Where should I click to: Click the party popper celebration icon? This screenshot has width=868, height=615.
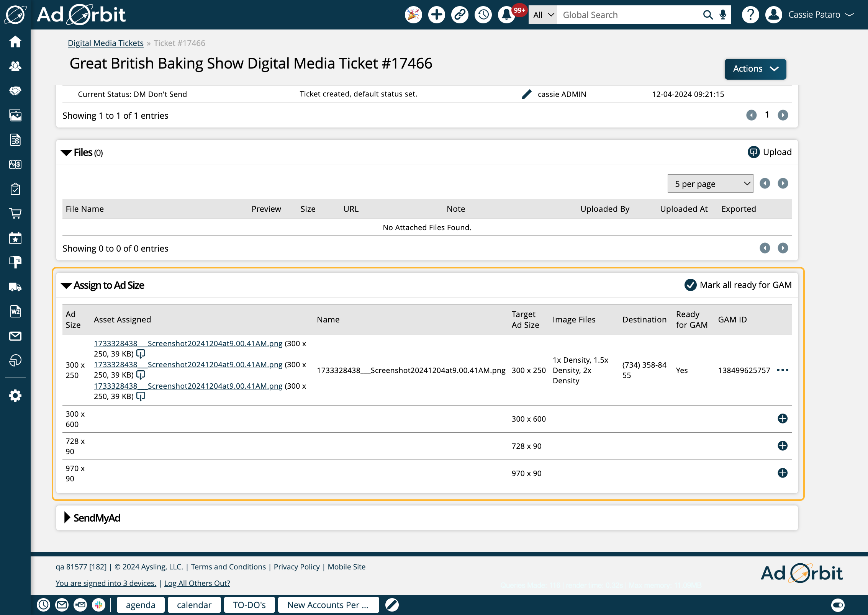pyautogui.click(x=413, y=15)
